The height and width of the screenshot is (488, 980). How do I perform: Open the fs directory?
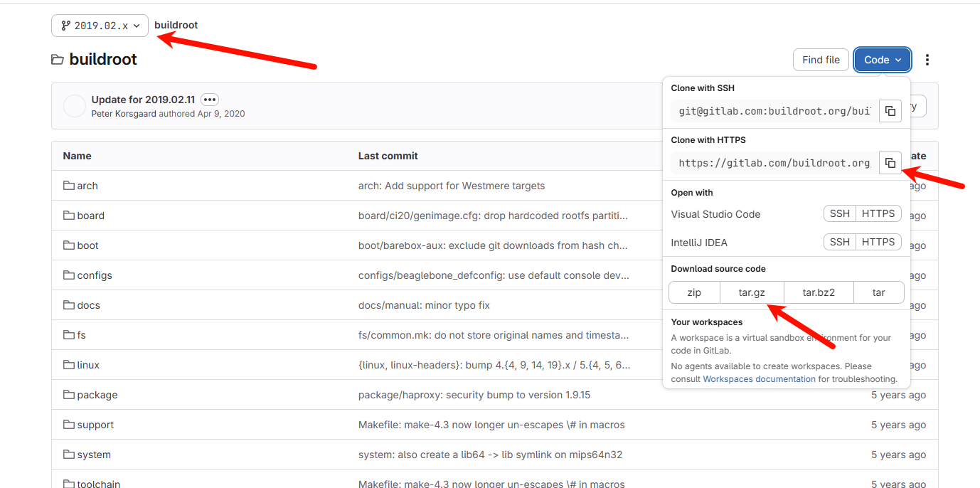[82, 335]
